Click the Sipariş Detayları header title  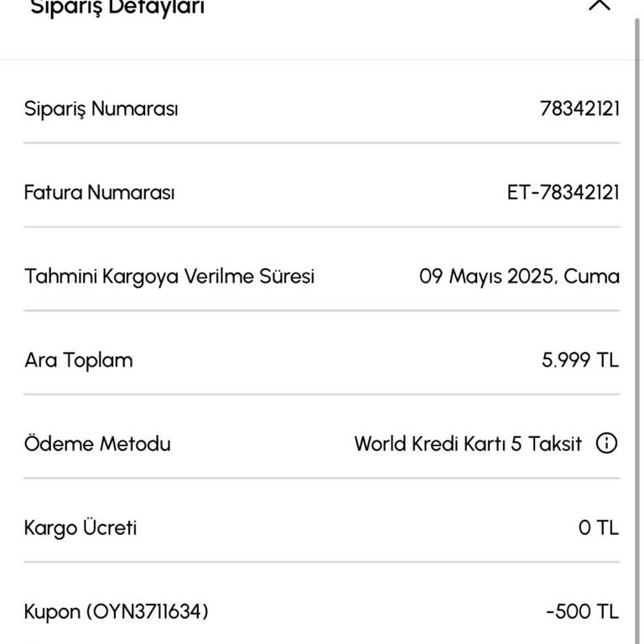[x=117, y=7]
